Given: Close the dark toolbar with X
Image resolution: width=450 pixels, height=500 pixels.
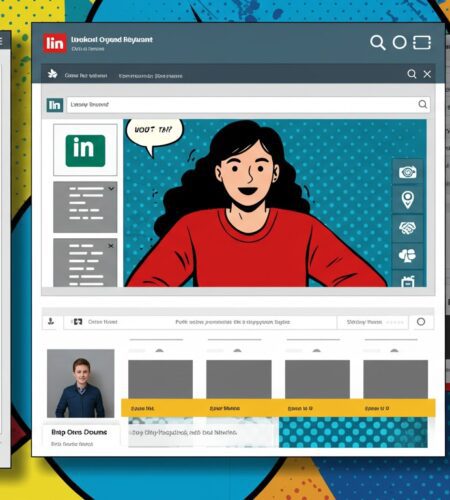Looking at the screenshot, I should 427,74.
